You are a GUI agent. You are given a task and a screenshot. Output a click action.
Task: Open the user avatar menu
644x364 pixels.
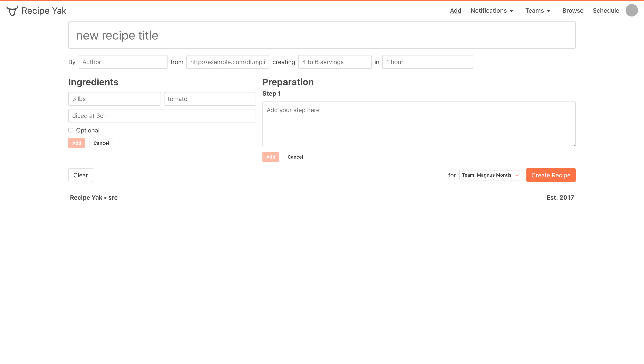[x=632, y=11]
